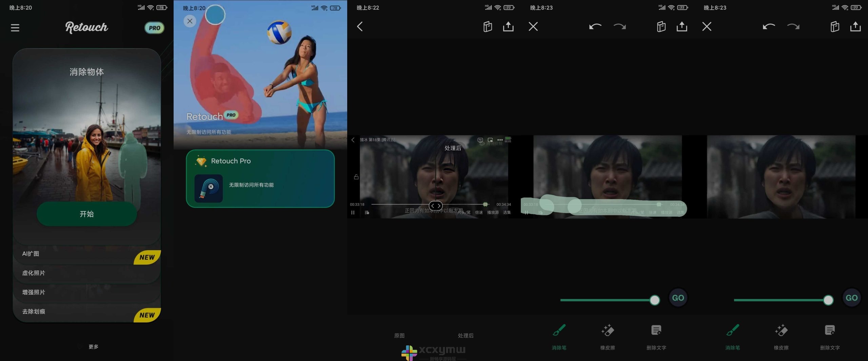Toggle the before/after comparison divider handle
The height and width of the screenshot is (361, 868).
(x=436, y=206)
